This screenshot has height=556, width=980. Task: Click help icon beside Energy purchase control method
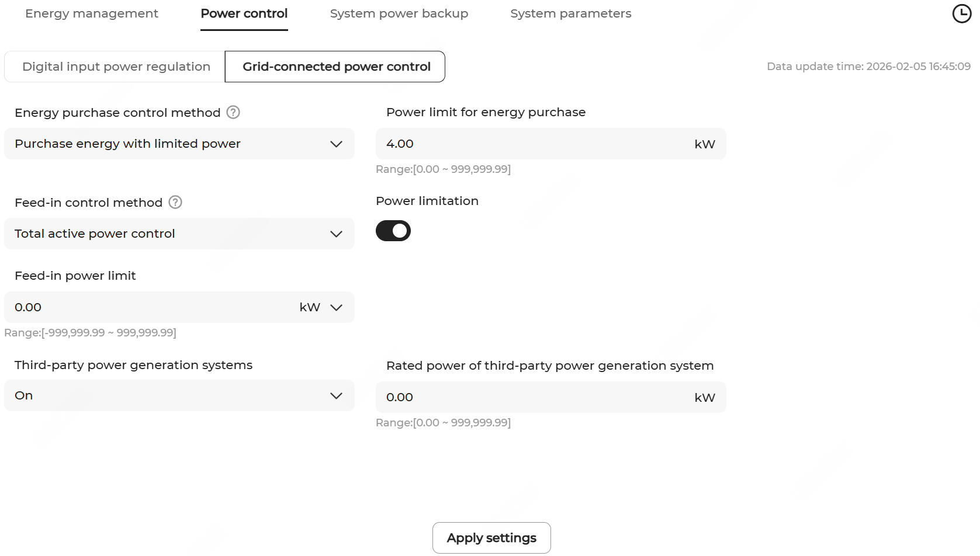(233, 112)
